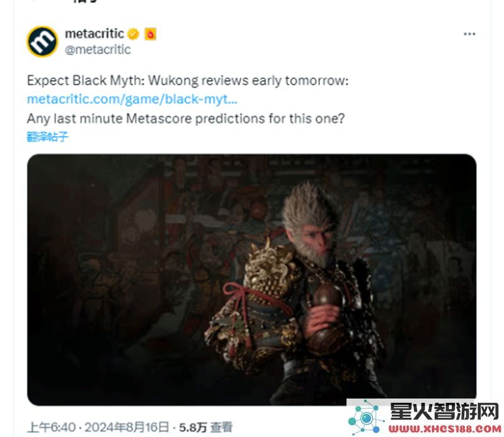504x437 pixels.
Task: Click the blue network watermark icon
Action: click(x=366, y=417)
